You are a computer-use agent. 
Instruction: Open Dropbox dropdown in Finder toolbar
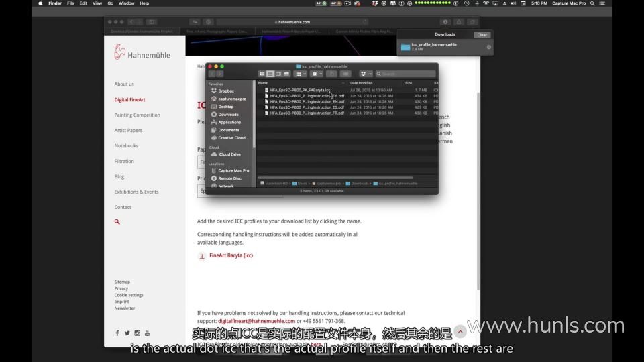point(365,74)
